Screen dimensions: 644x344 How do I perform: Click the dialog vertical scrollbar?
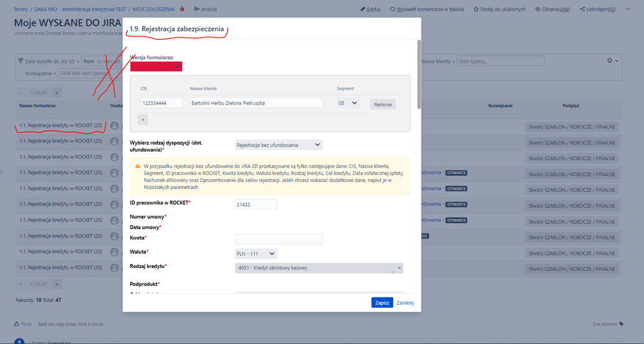(419, 74)
